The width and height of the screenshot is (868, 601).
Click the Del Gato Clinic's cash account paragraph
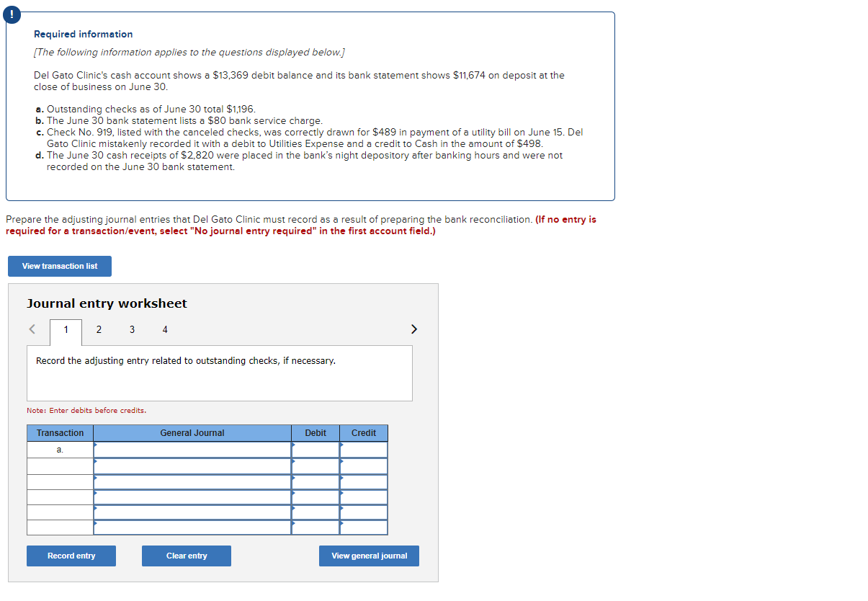[x=299, y=81]
